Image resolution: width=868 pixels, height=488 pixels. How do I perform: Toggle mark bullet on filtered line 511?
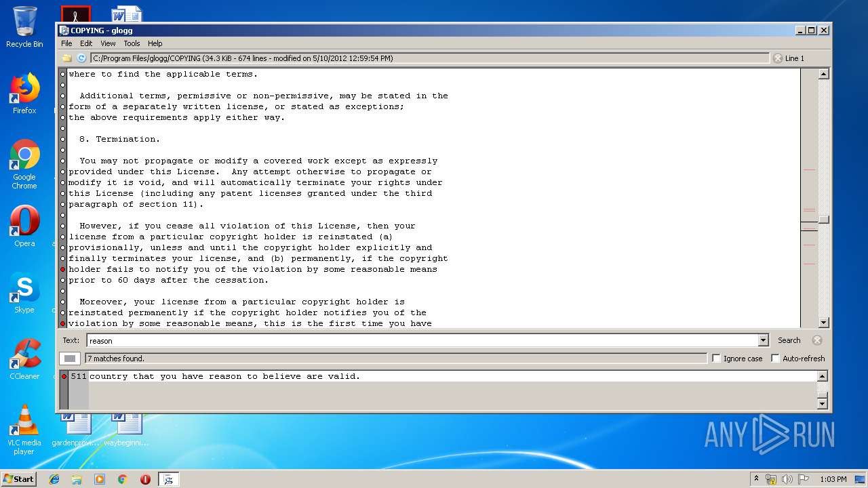click(64, 376)
